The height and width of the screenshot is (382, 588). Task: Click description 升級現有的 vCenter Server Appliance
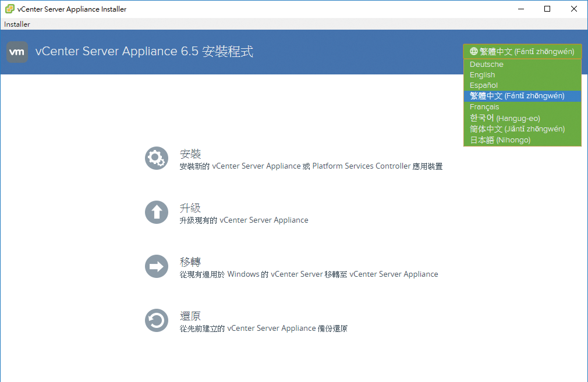pyautogui.click(x=244, y=220)
